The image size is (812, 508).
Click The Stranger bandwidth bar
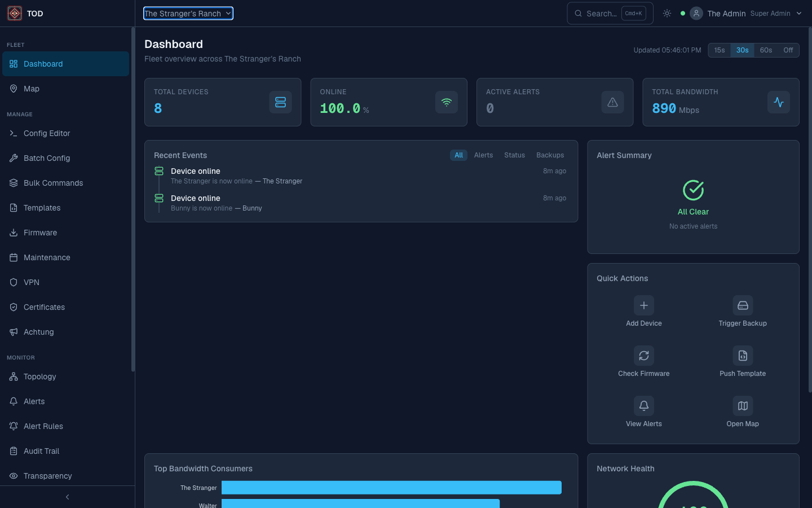pyautogui.click(x=391, y=488)
